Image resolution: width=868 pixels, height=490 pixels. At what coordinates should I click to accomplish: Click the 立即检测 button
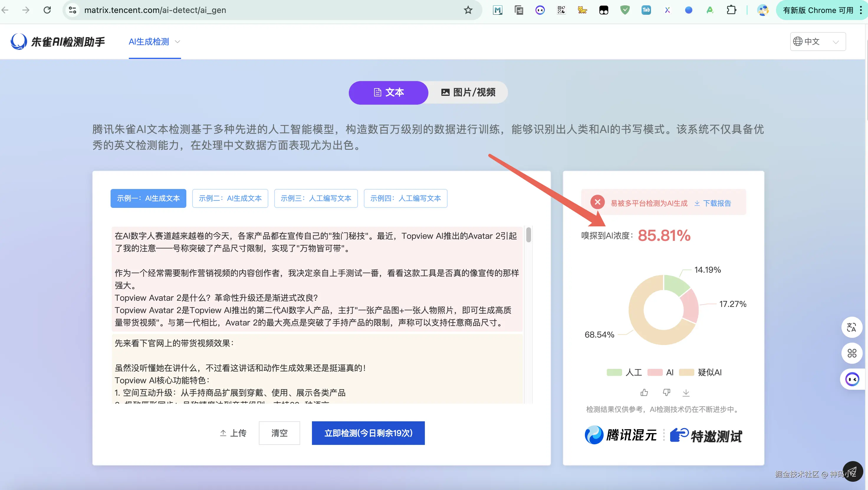pos(368,433)
